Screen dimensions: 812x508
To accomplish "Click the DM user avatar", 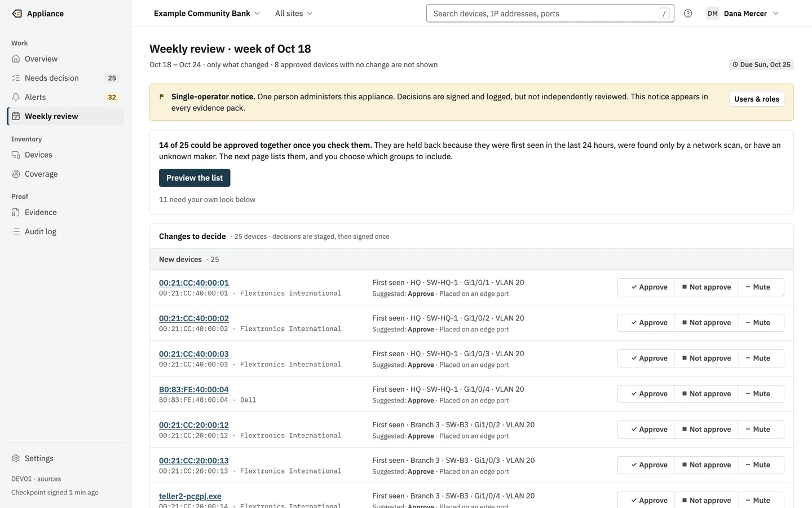I will click(x=713, y=14).
